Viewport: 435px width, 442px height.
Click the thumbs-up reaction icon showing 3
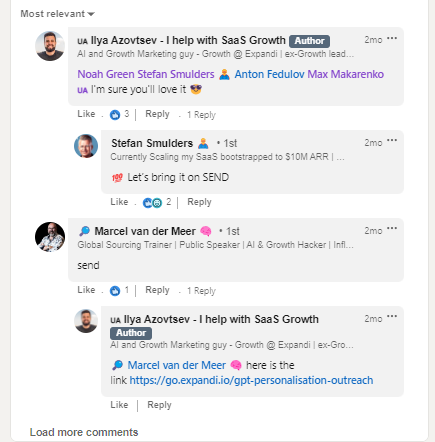point(115,115)
